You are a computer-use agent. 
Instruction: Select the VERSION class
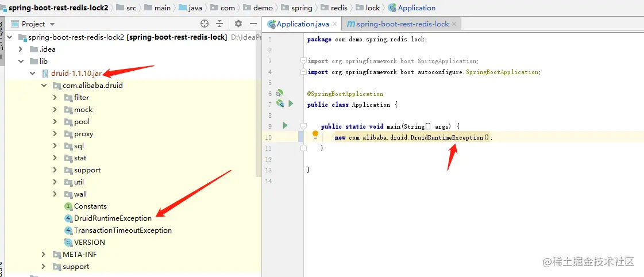[90, 242]
